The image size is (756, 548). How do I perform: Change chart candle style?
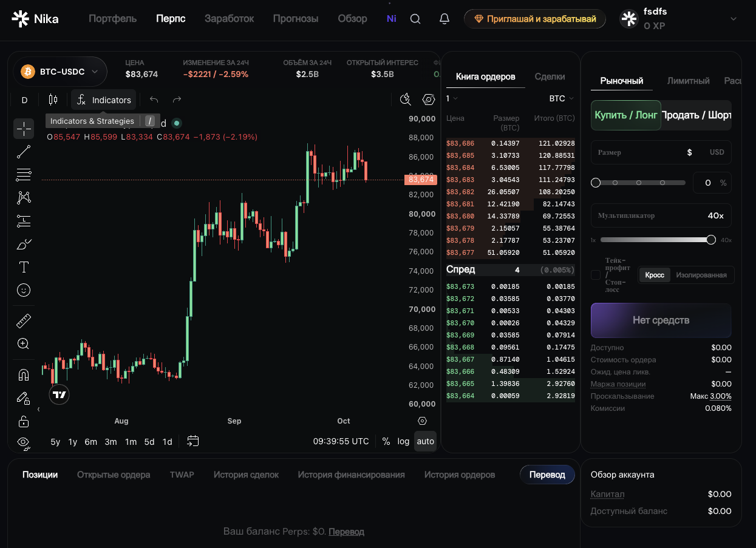(x=53, y=100)
